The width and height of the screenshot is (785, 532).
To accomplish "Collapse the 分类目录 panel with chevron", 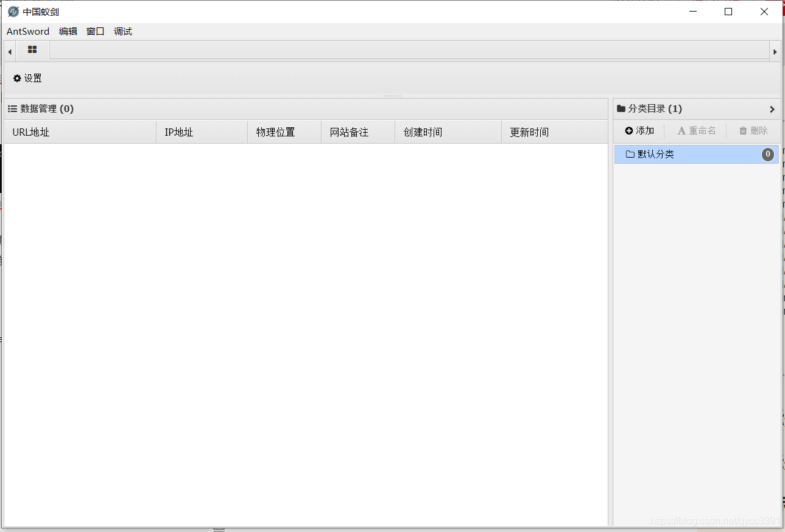I will (x=772, y=110).
